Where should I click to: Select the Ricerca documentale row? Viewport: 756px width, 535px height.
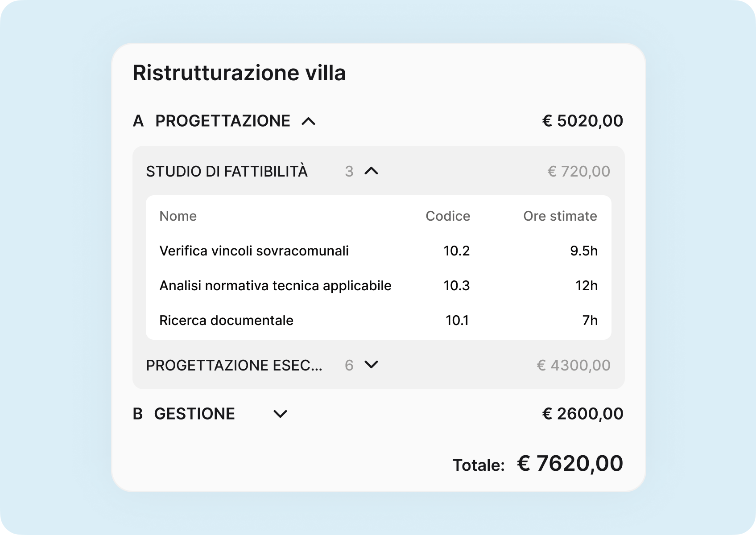pos(226,321)
